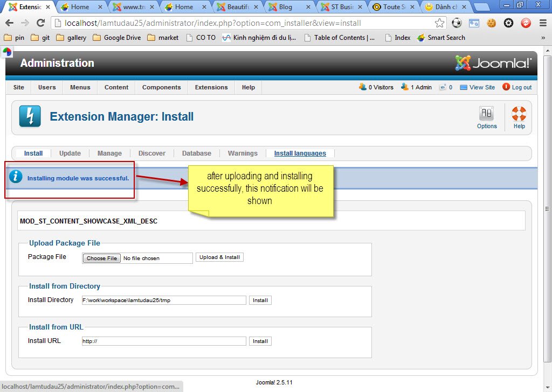Open the Extensions menu
The height and width of the screenshot is (392, 552).
click(211, 87)
